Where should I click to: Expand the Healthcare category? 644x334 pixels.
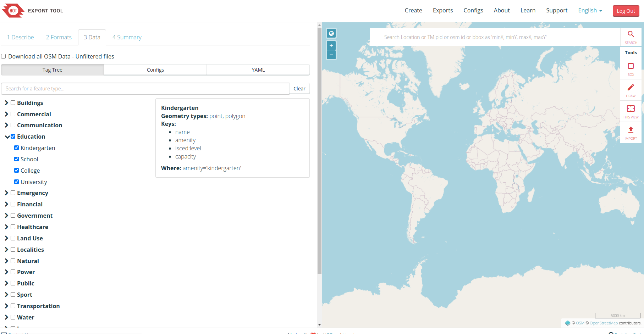(6, 227)
